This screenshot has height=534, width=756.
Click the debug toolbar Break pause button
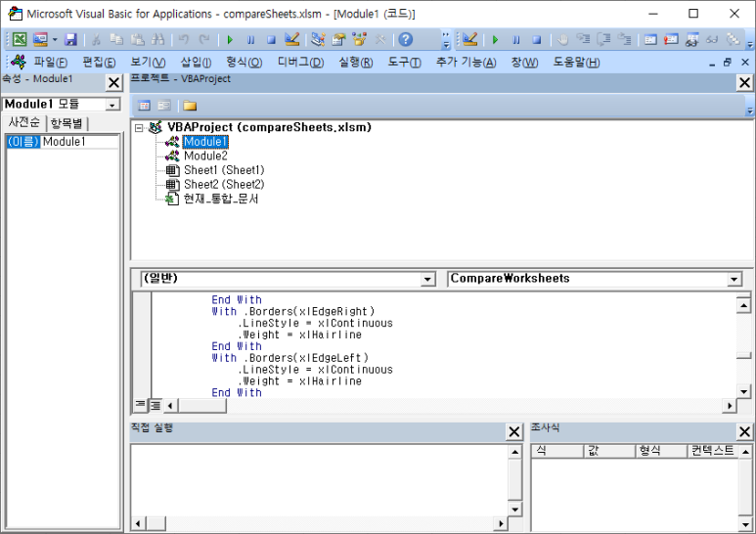coord(515,40)
